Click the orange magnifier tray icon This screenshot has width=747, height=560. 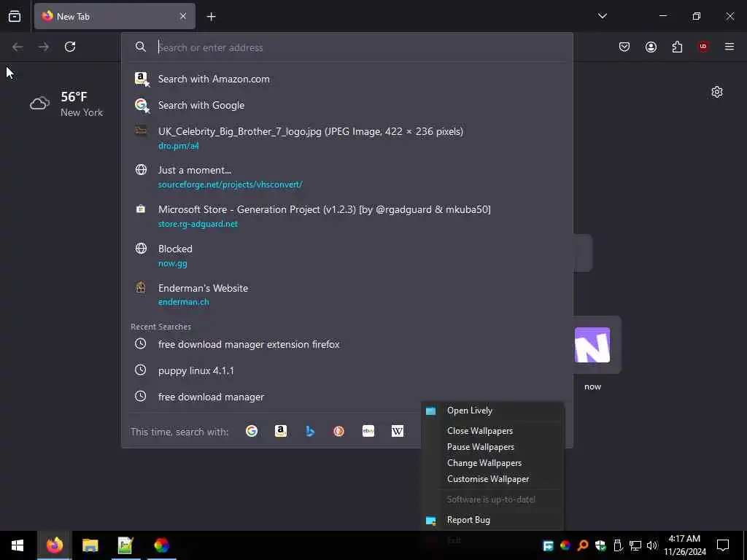pos(583,545)
